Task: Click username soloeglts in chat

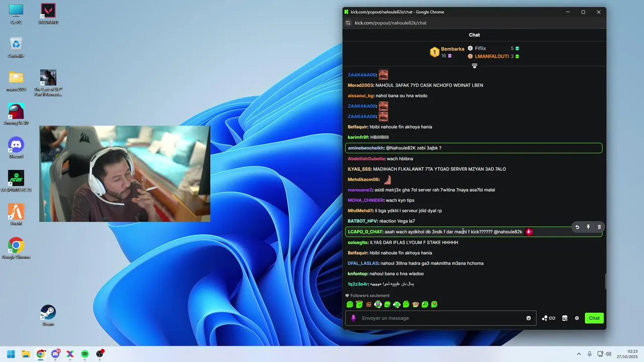Action: click(x=358, y=242)
